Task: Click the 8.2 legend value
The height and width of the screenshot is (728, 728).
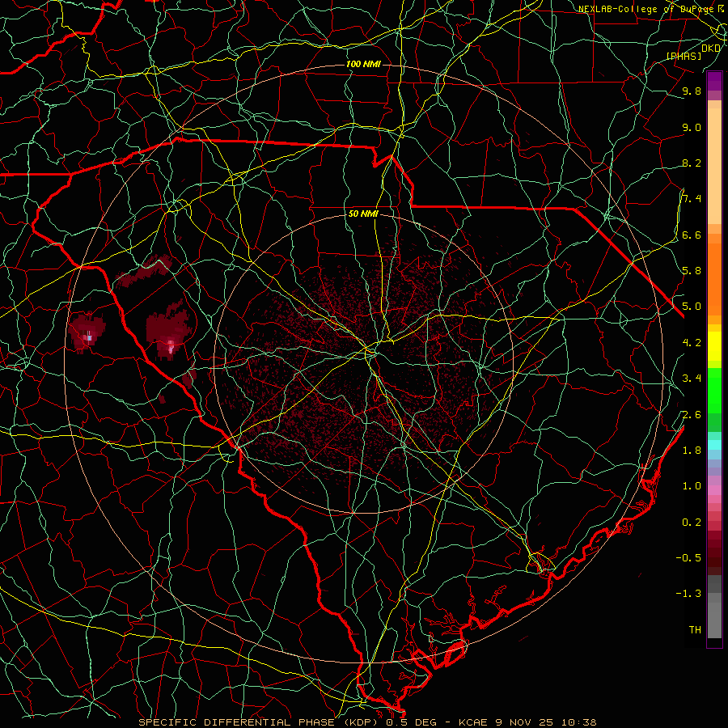Action: pyautogui.click(x=692, y=163)
